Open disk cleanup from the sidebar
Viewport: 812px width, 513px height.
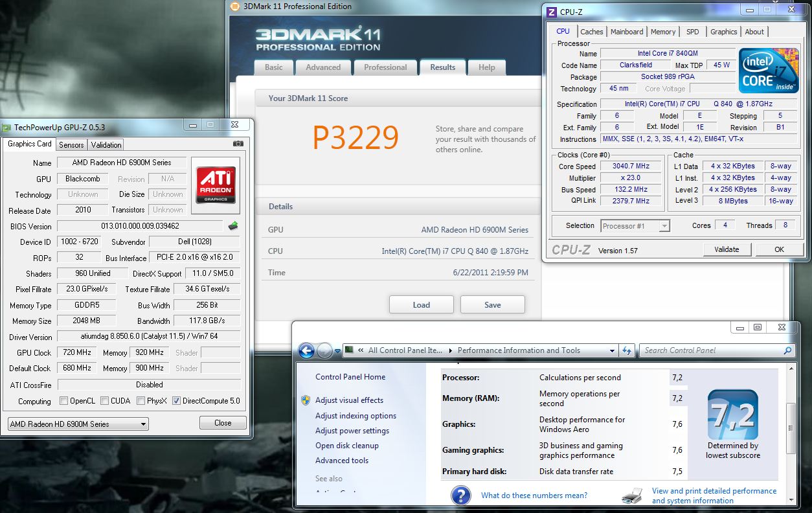(x=347, y=446)
